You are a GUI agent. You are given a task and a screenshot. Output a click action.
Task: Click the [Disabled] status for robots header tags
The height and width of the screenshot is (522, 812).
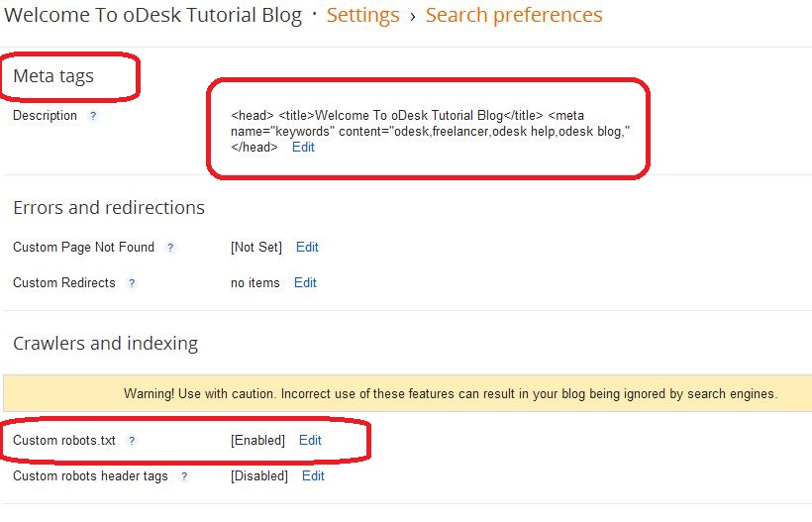(259, 475)
